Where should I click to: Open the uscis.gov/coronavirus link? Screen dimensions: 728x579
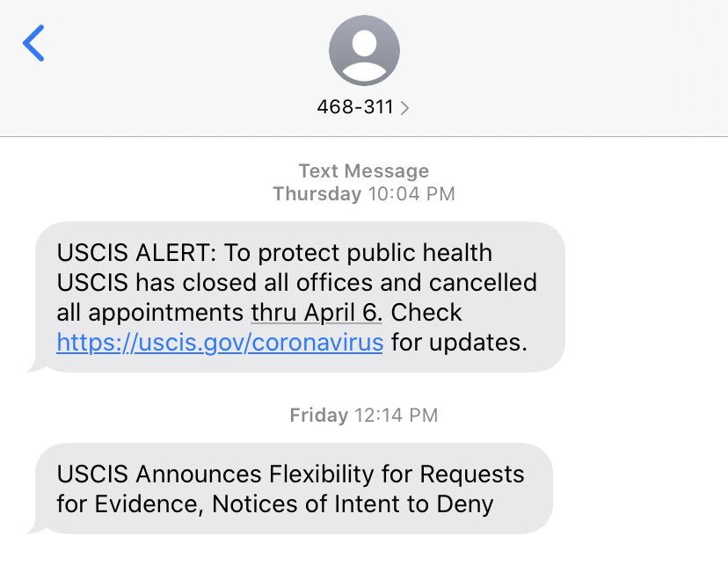point(220,343)
